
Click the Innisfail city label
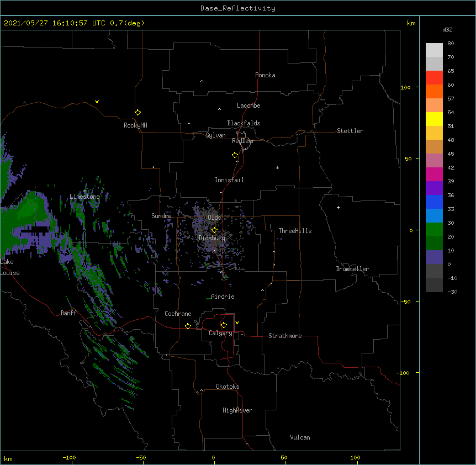click(229, 180)
